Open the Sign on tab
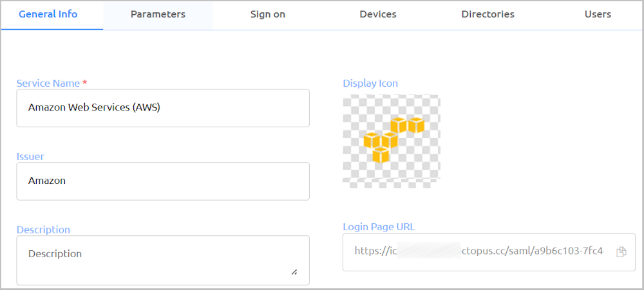The image size is (644, 290). 268,14
